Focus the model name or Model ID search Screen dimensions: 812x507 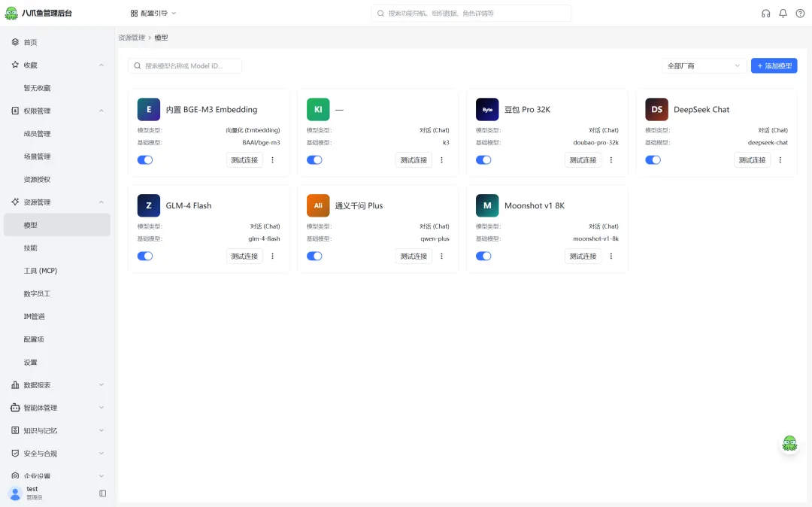click(x=185, y=65)
